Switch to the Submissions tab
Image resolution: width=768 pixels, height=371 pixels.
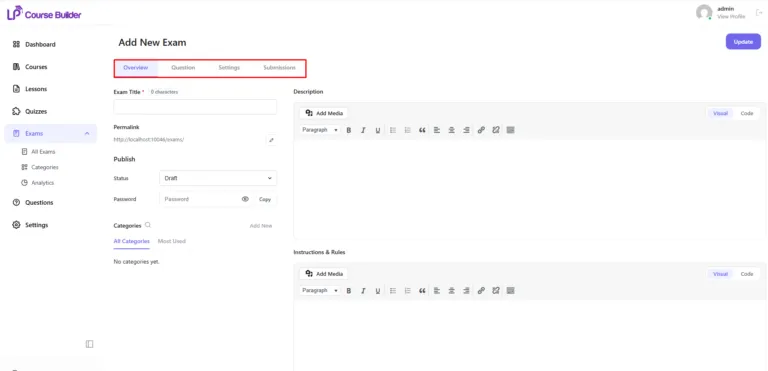tap(279, 68)
